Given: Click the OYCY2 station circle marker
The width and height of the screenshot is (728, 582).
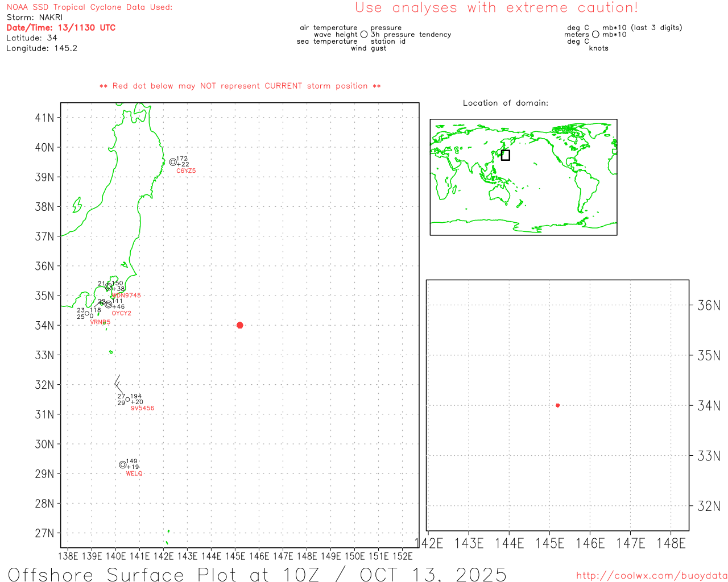Looking at the screenshot, I should coord(109,305).
